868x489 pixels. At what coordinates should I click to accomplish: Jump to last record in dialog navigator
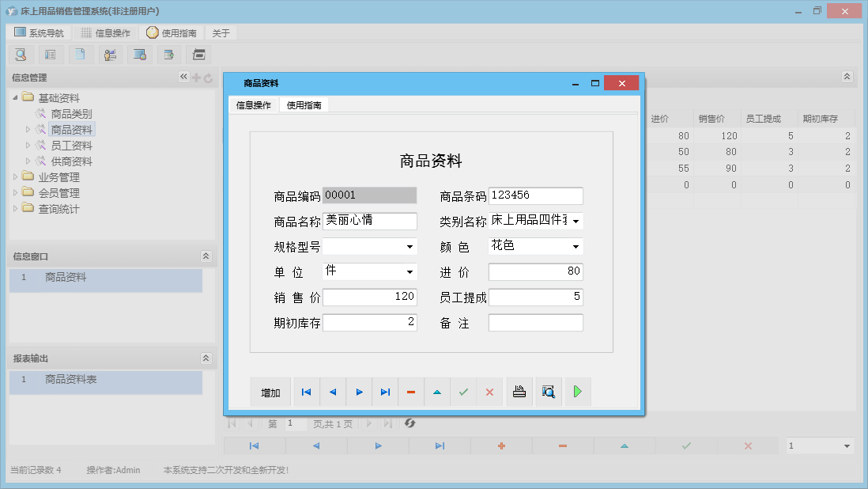[x=385, y=392]
